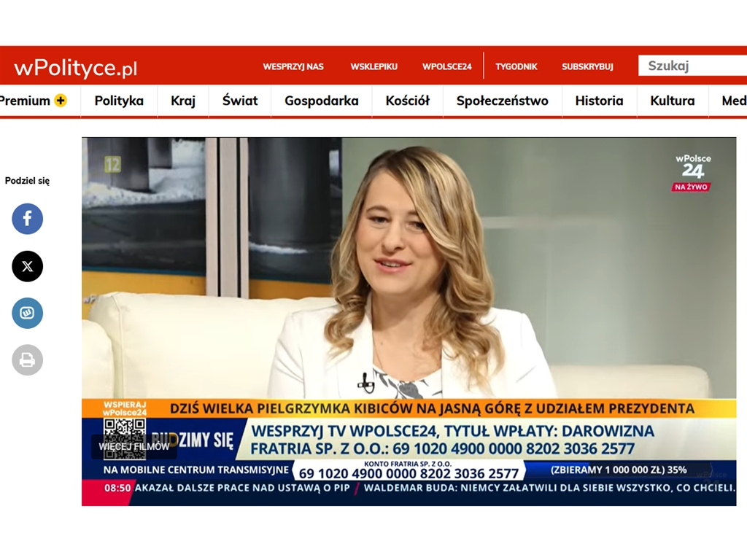Click the Więcej filmów overlay button
747x560 pixels.
pyautogui.click(x=134, y=446)
